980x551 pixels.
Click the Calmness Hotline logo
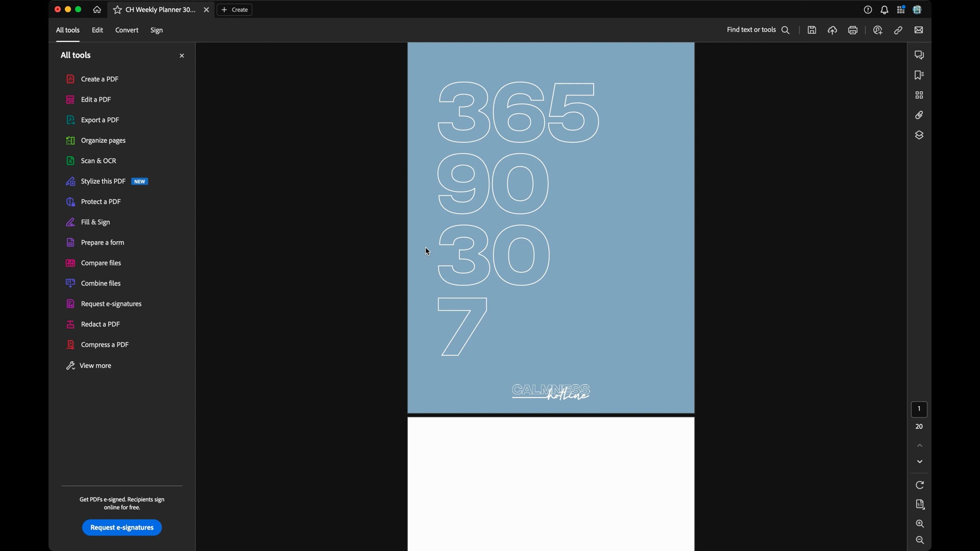coord(551,392)
